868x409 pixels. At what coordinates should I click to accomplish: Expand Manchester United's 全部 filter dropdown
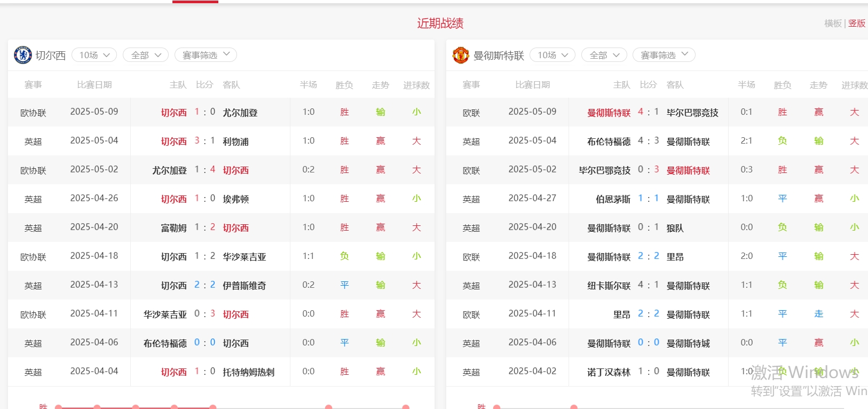click(604, 55)
